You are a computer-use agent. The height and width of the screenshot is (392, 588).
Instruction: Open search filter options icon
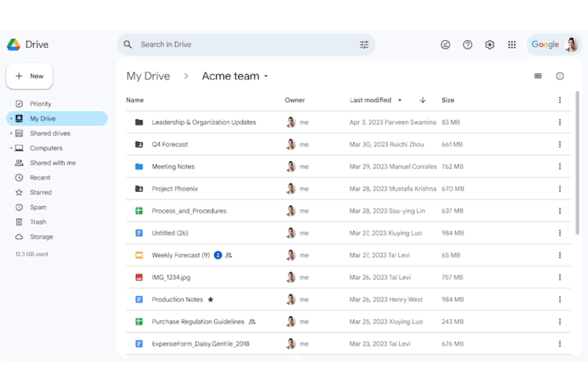(x=364, y=44)
